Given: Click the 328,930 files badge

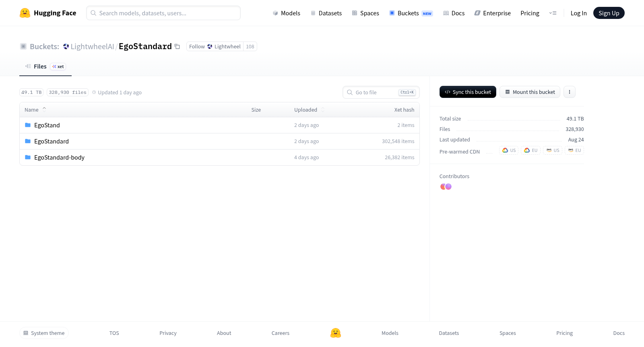Looking at the screenshot, I should [x=68, y=92].
